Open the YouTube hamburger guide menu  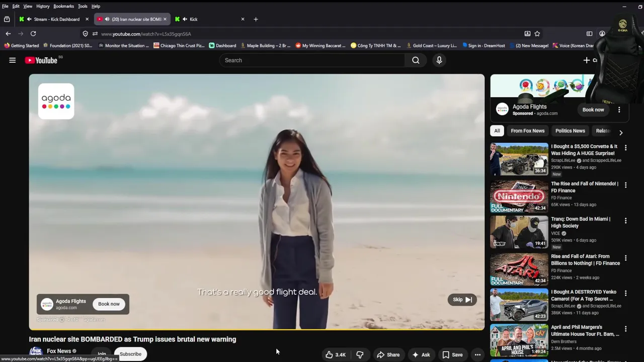tap(13, 60)
